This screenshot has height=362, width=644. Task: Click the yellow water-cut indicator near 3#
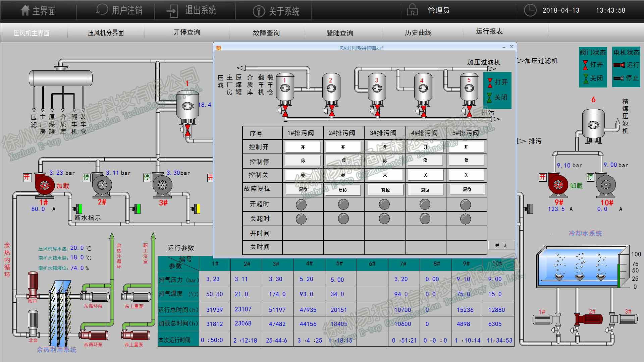click(x=198, y=209)
